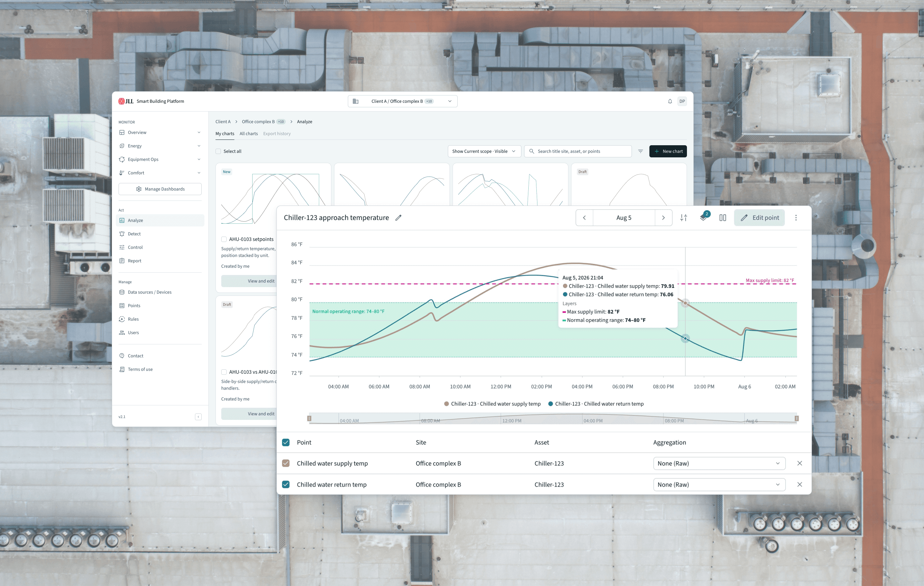Check the AHU-0103 vs AHU-010 chart checkbox

point(224,372)
